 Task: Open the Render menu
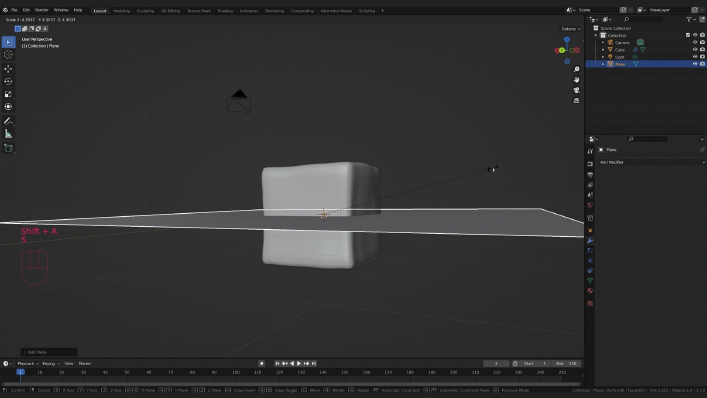[x=41, y=10]
